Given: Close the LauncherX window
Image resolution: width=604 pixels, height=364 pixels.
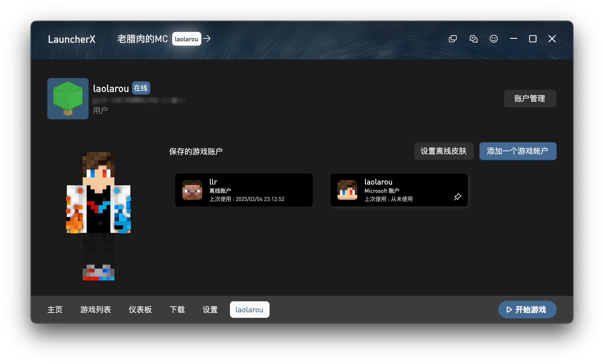Looking at the screenshot, I should pos(552,39).
